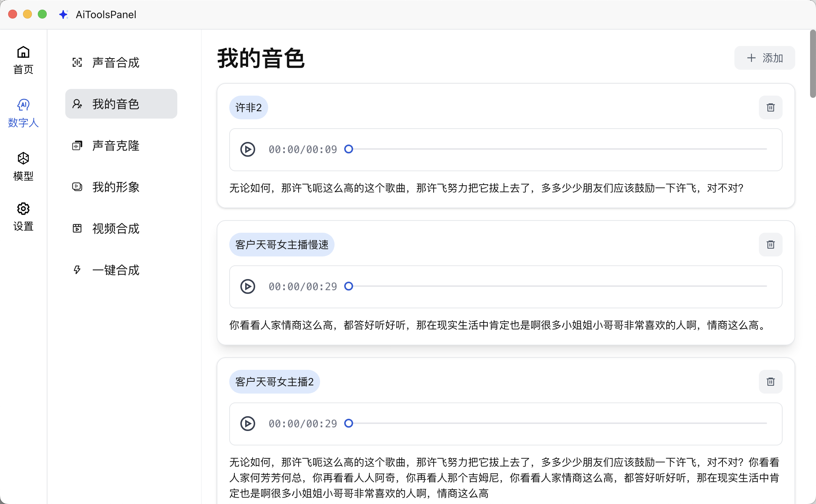Open the 声音克隆 menu item
Screen dimensions: 816x504
(121, 145)
